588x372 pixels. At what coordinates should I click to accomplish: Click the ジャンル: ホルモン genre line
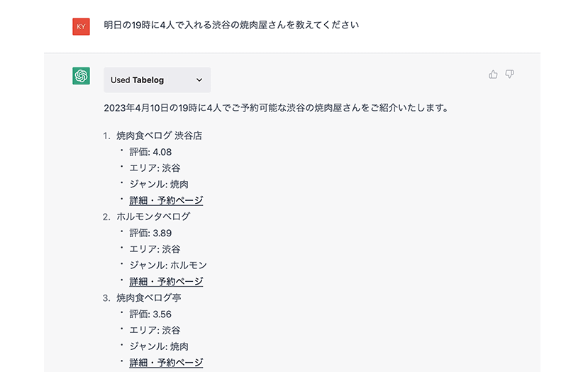point(168,266)
